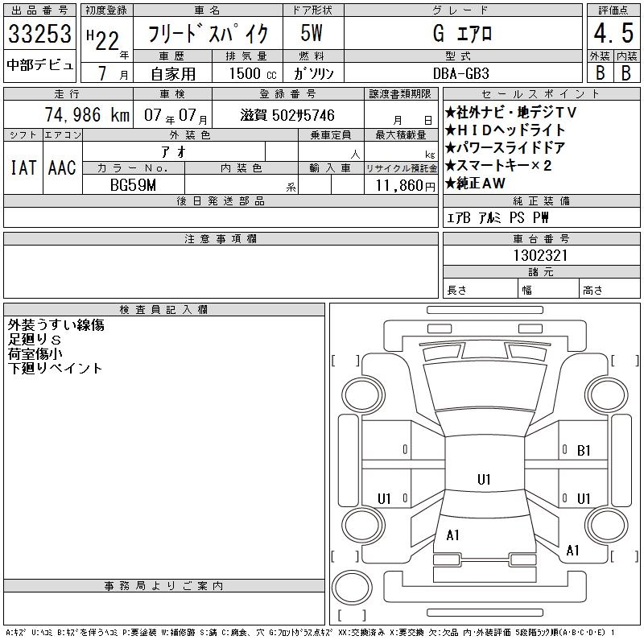Screen dimensions: 644x644
Task: Click sales point 純正AW
Action: [475, 184]
